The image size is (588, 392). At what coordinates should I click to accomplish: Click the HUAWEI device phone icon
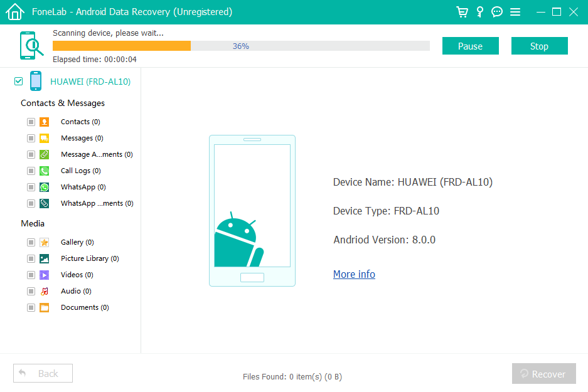tap(36, 81)
